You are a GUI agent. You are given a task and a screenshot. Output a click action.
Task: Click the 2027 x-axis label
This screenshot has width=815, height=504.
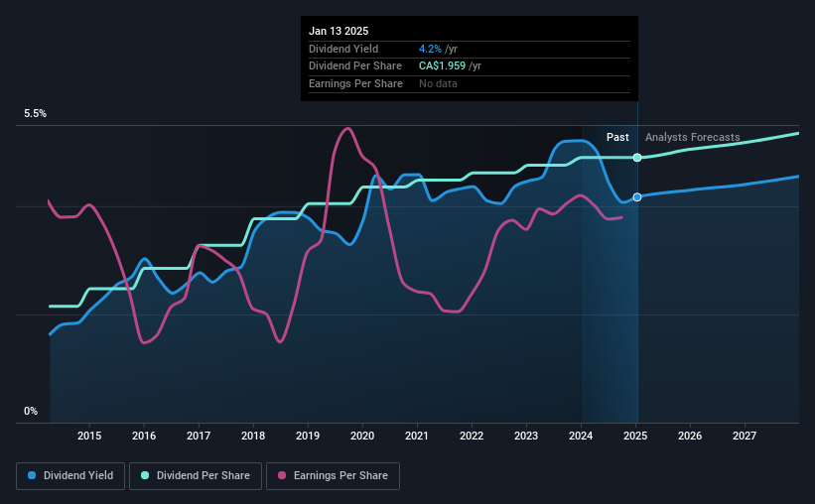(745, 436)
